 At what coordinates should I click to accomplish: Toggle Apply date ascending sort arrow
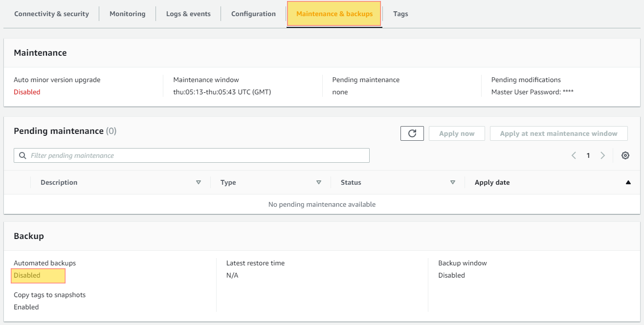628,182
